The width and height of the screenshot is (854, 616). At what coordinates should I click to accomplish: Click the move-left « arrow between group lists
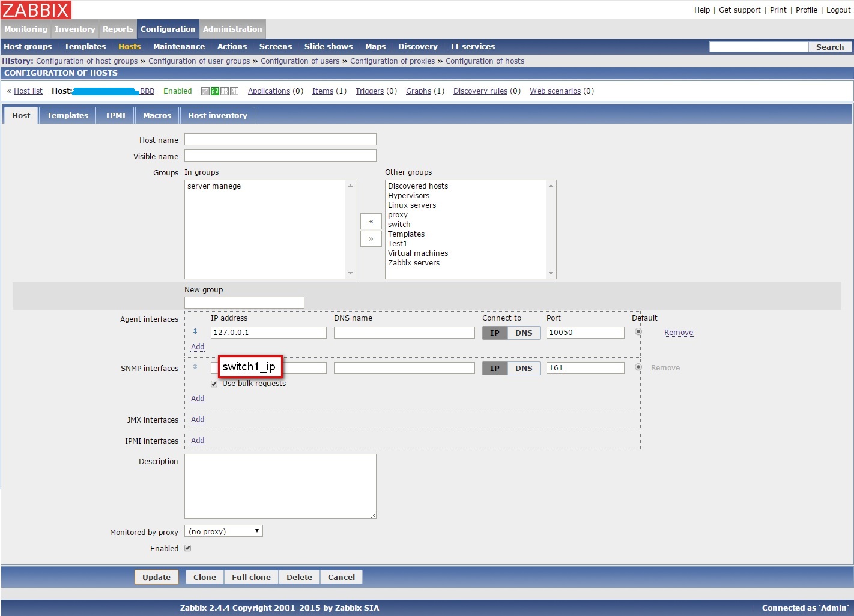(x=371, y=222)
